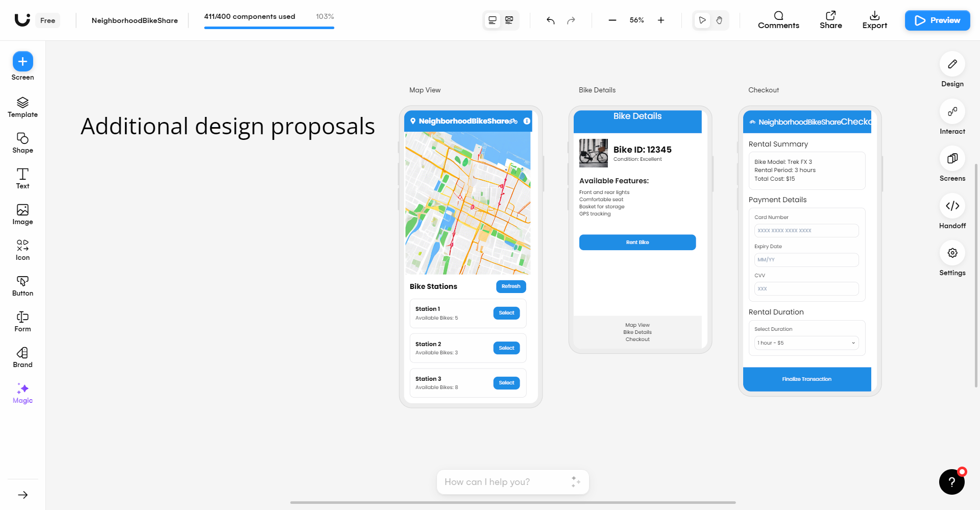Click Refresh in the Bike Stations screen
980x510 pixels.
pyautogui.click(x=510, y=286)
